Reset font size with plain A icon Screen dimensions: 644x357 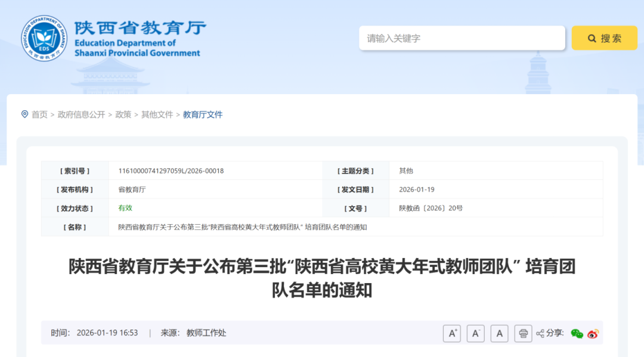click(499, 333)
